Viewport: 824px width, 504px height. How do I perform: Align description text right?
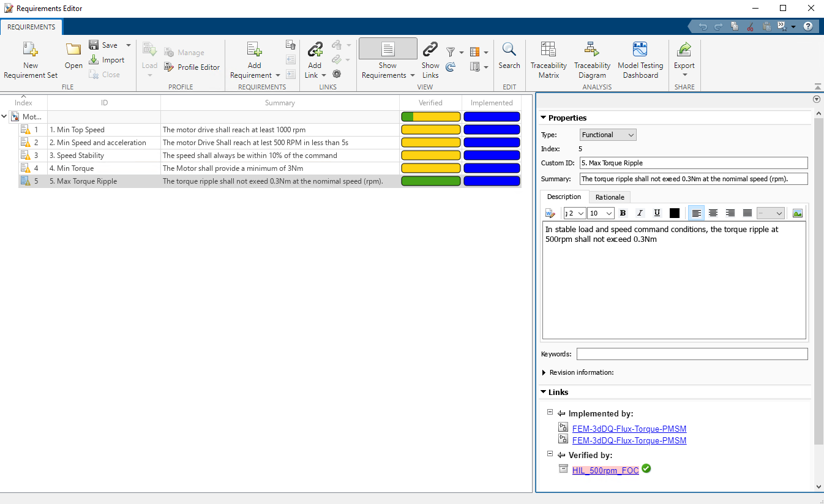[730, 213]
